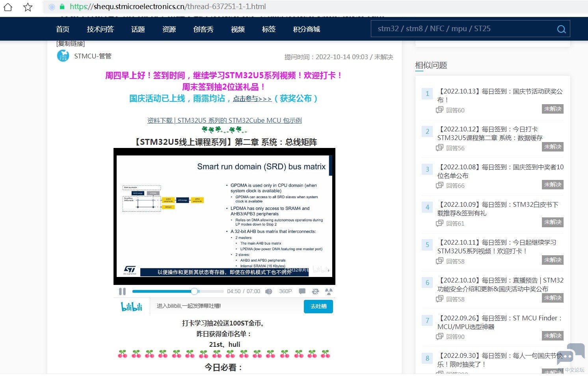Viewport: 588px width, 376px height.
Task: Click the reply icon beside first 回答58
Action: tap(440, 261)
